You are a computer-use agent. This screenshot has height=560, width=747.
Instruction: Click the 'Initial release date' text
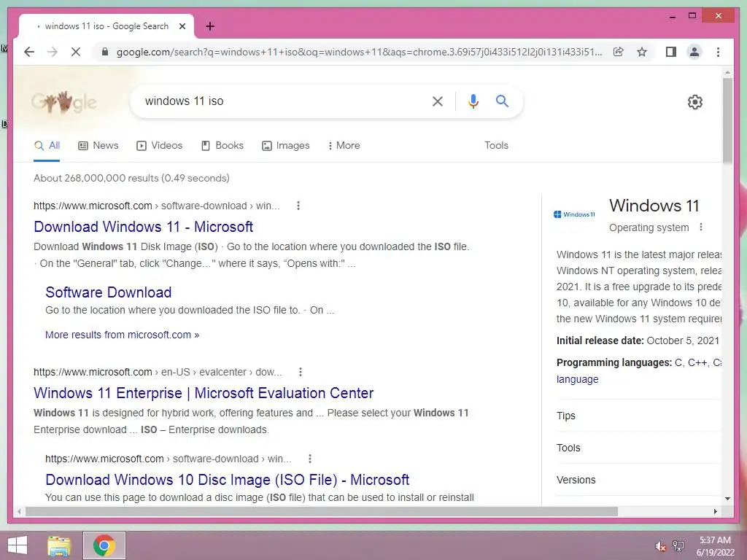click(600, 341)
